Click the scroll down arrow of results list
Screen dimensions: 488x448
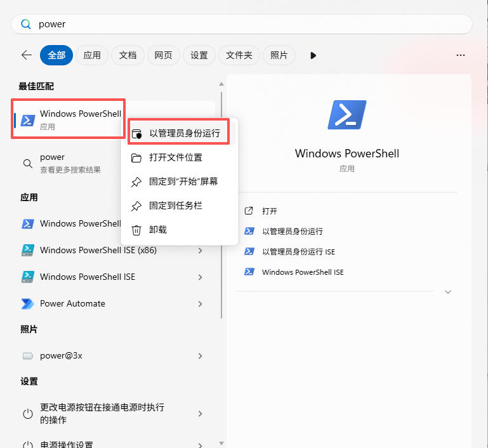(x=221, y=444)
